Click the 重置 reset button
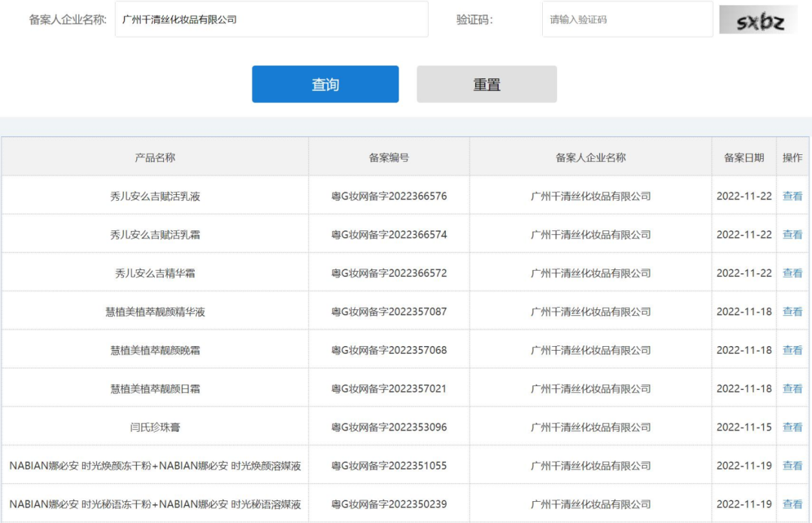812x523 pixels. 486,84
